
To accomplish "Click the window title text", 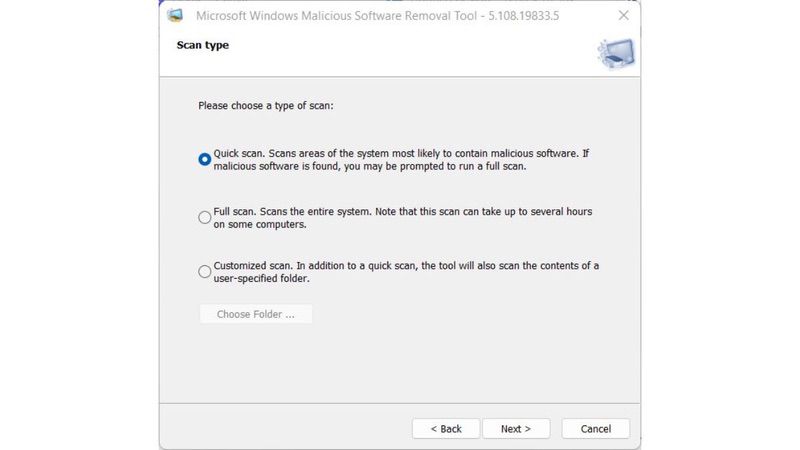I will 378,16.
